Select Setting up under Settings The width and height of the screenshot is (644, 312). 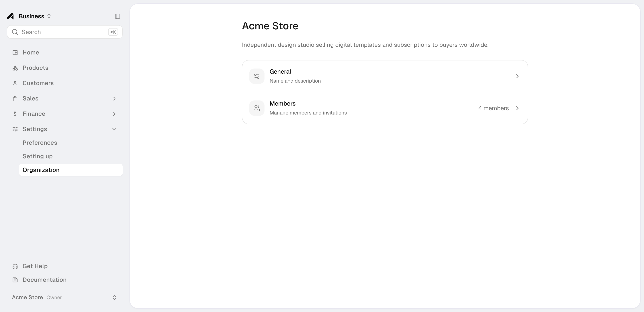click(71, 156)
